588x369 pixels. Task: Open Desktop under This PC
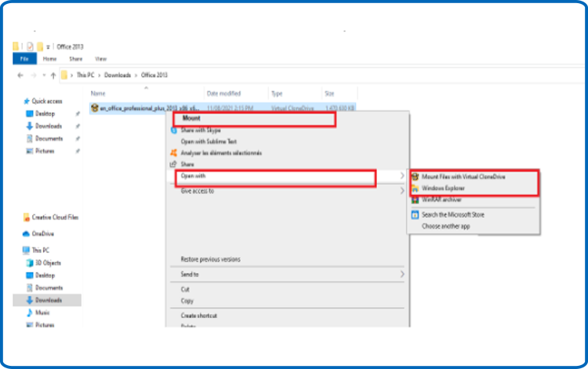point(45,275)
